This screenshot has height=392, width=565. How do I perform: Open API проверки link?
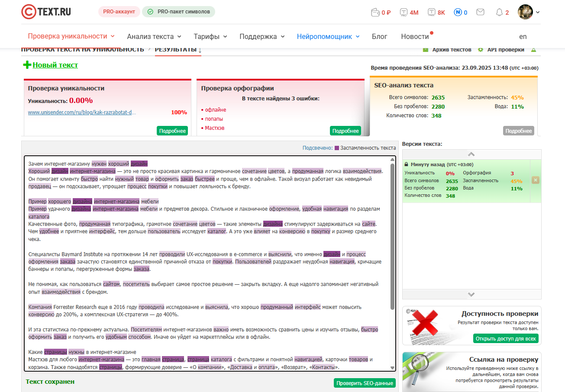coord(506,50)
